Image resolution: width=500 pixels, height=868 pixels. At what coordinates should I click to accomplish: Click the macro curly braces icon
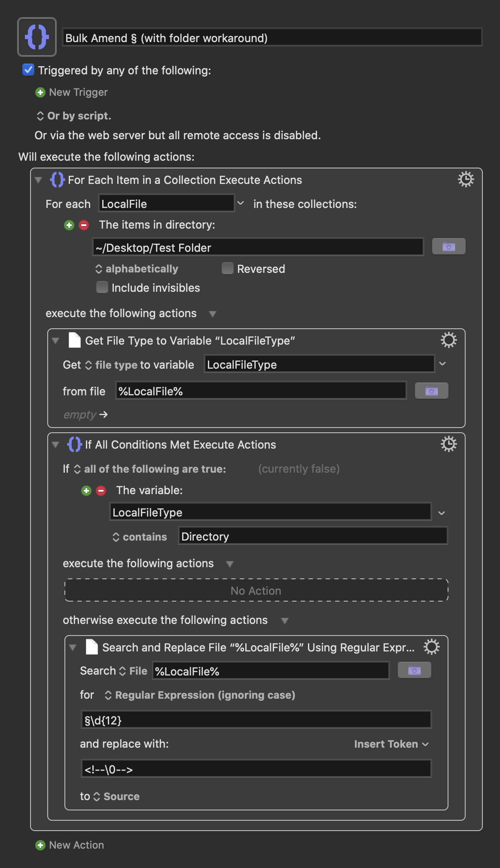pyautogui.click(x=37, y=37)
